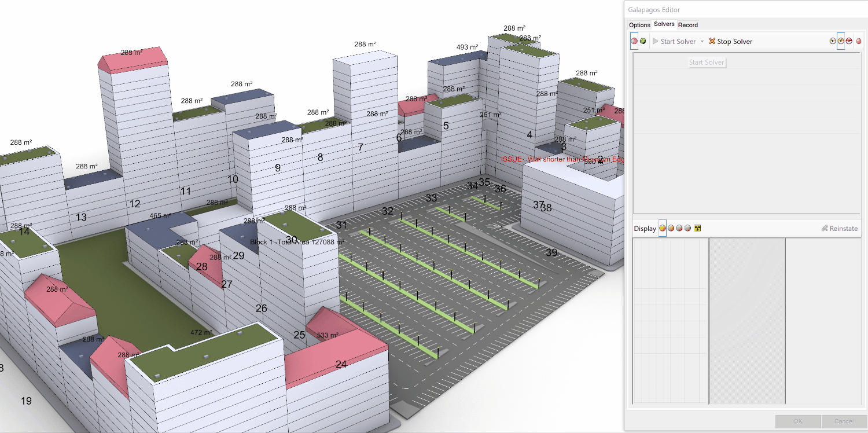Screen dimensions: 868x433
Task: Switch to the Options tab
Action: tap(639, 25)
